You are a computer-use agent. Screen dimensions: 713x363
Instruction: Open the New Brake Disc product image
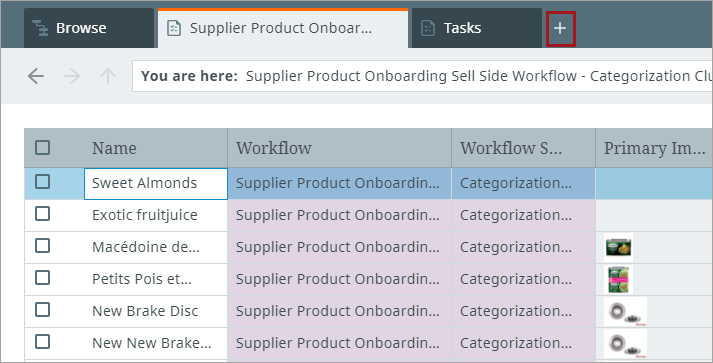[626, 312]
